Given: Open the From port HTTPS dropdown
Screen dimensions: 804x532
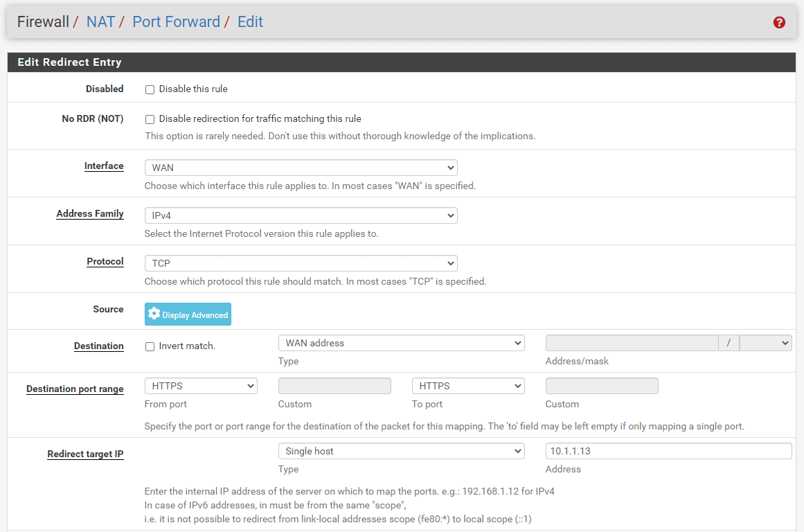Looking at the screenshot, I should pyautogui.click(x=201, y=386).
